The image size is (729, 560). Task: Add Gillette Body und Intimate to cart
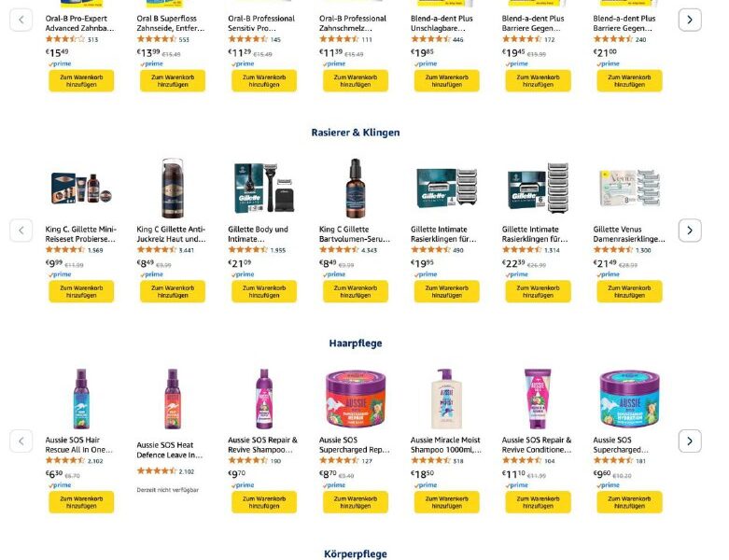pyautogui.click(x=264, y=291)
